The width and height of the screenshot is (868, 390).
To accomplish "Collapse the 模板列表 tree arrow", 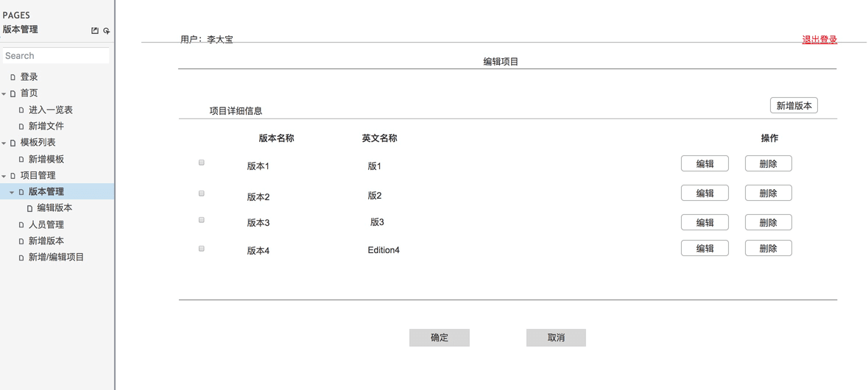I will point(4,143).
